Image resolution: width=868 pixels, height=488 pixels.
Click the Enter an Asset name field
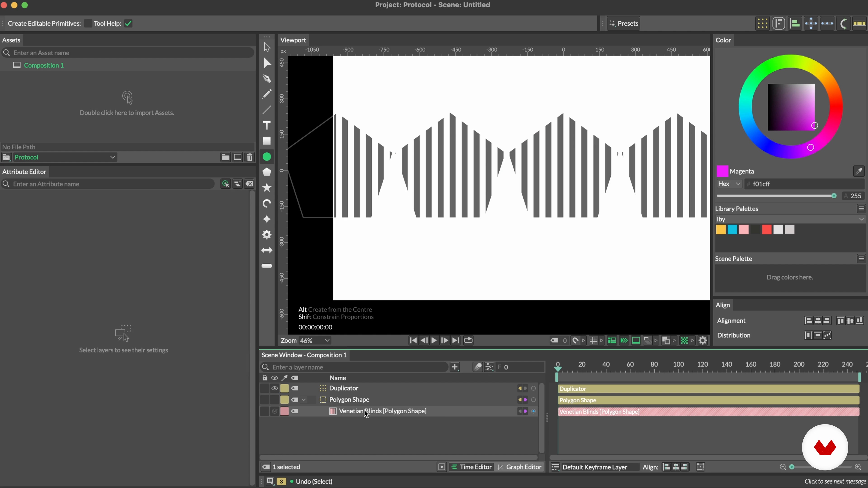pyautogui.click(x=128, y=53)
